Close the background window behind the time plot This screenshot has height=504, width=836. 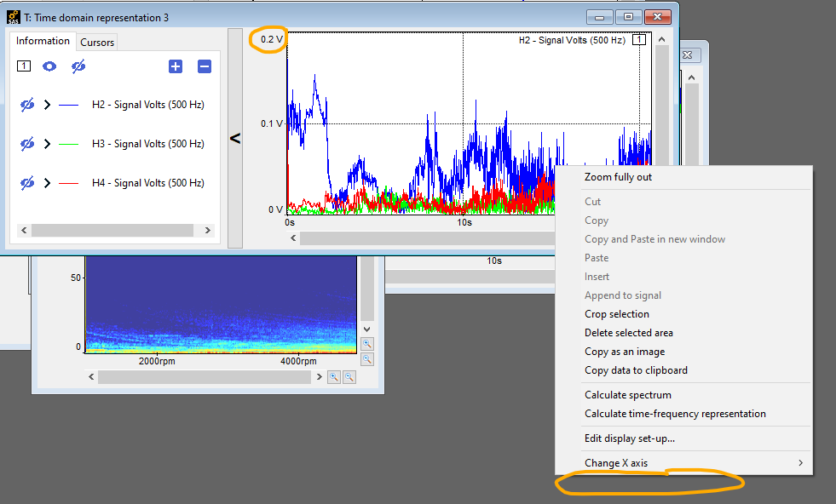688,54
